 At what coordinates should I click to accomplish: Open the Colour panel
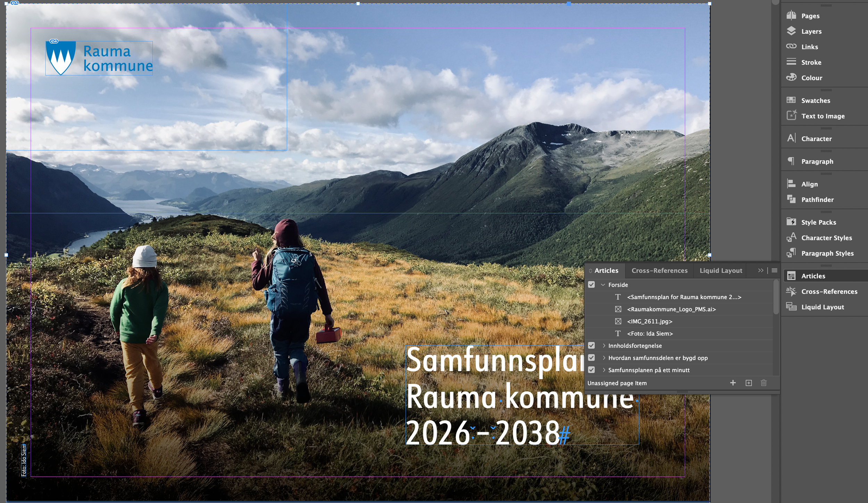[x=811, y=78]
